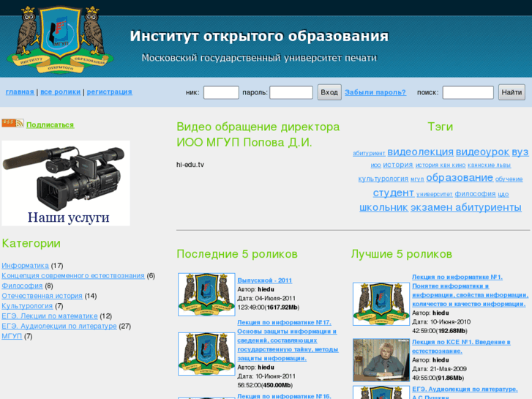Click the orange RSS feed icon
Viewport: 532px width, 399px height.
click(x=12, y=123)
